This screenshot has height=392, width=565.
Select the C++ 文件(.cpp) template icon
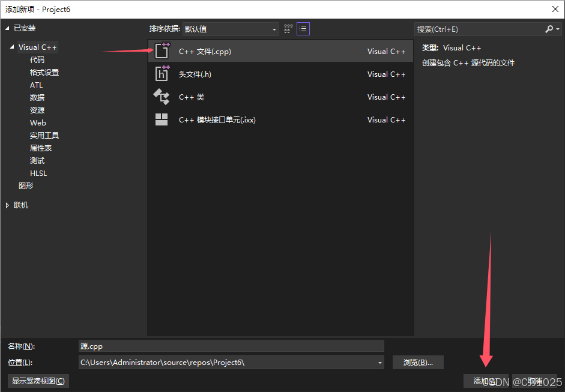pos(162,51)
